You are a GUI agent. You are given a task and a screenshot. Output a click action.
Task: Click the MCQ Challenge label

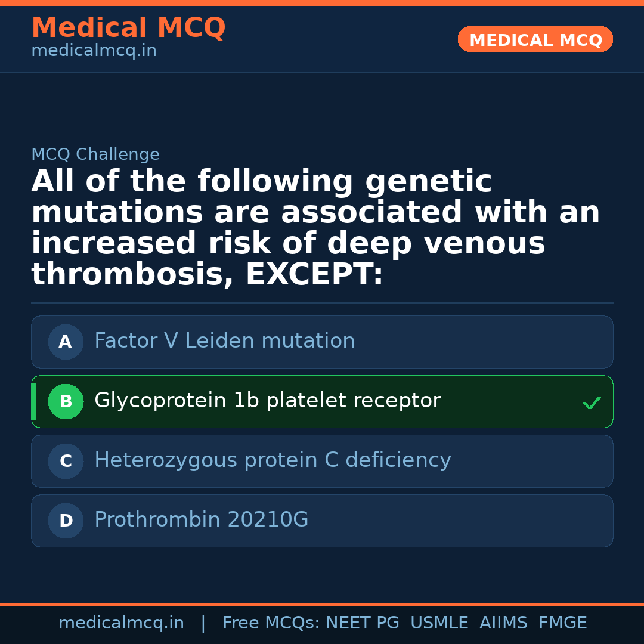tap(95, 155)
